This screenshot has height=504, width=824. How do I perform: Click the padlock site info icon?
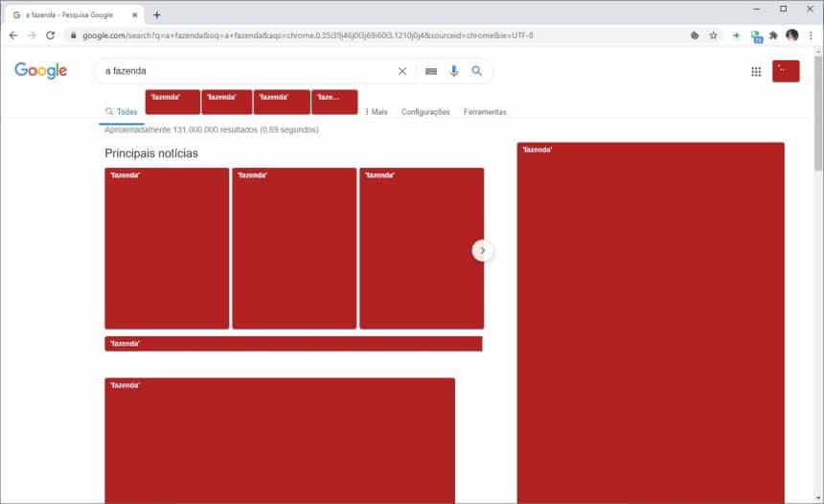(x=73, y=35)
